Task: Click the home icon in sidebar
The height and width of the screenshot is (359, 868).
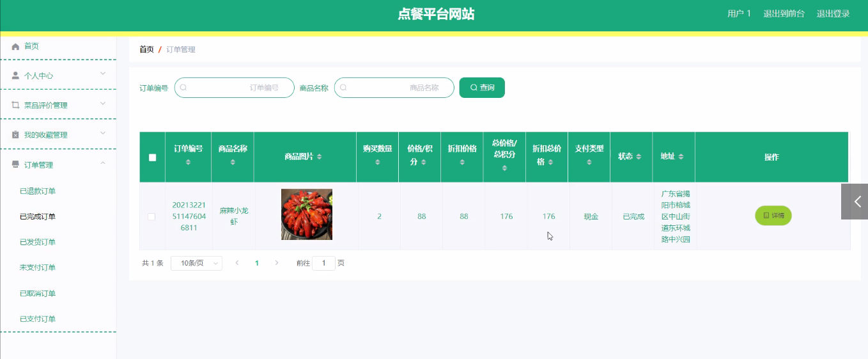Action: click(16, 47)
